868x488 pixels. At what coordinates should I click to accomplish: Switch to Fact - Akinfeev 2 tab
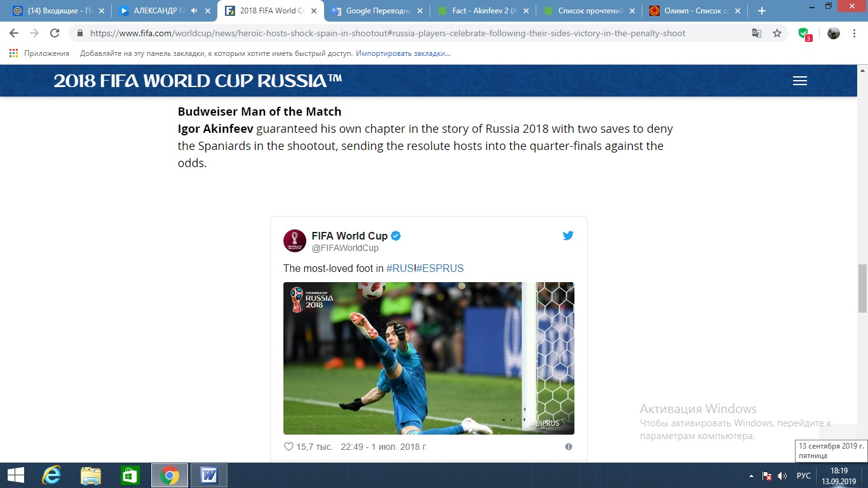[482, 11]
